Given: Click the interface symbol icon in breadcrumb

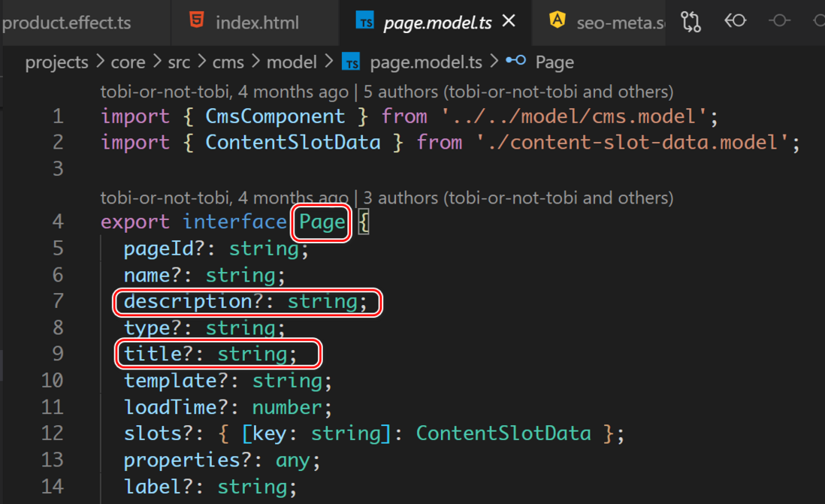Looking at the screenshot, I should point(515,61).
